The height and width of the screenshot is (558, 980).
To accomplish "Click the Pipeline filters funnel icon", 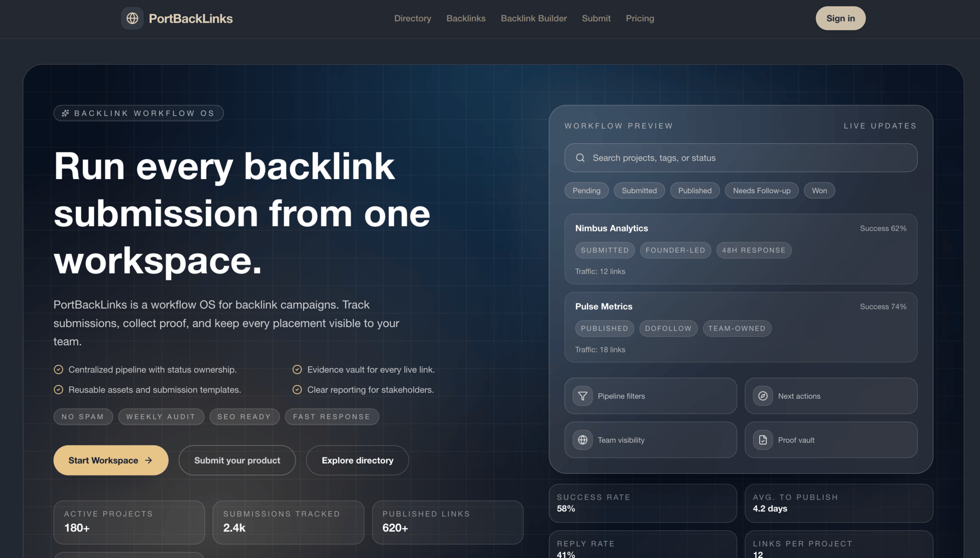I will click(x=582, y=396).
